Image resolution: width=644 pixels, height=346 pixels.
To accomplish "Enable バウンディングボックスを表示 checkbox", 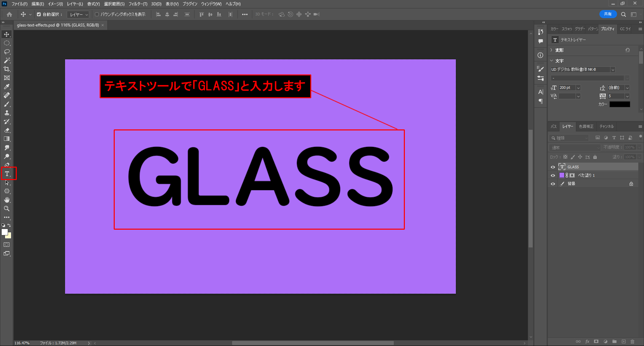I will point(97,14).
